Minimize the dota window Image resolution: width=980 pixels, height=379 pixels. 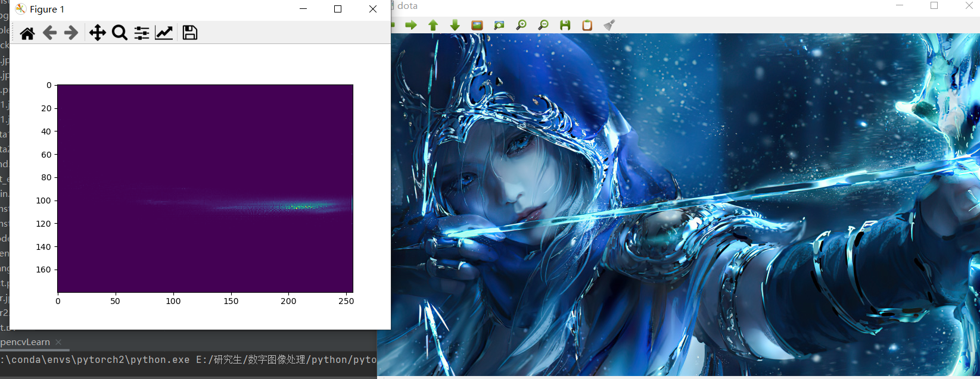900,5
